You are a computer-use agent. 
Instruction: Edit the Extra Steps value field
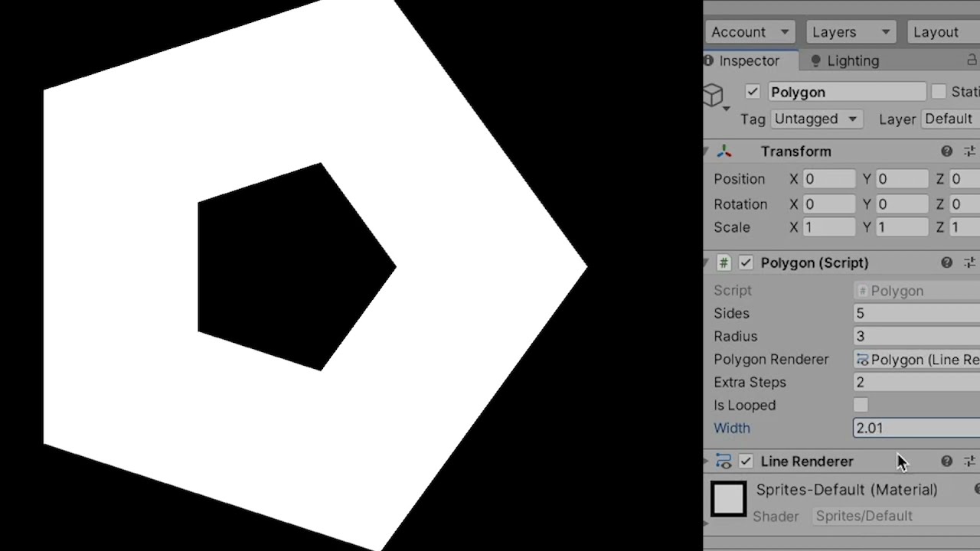pos(916,383)
